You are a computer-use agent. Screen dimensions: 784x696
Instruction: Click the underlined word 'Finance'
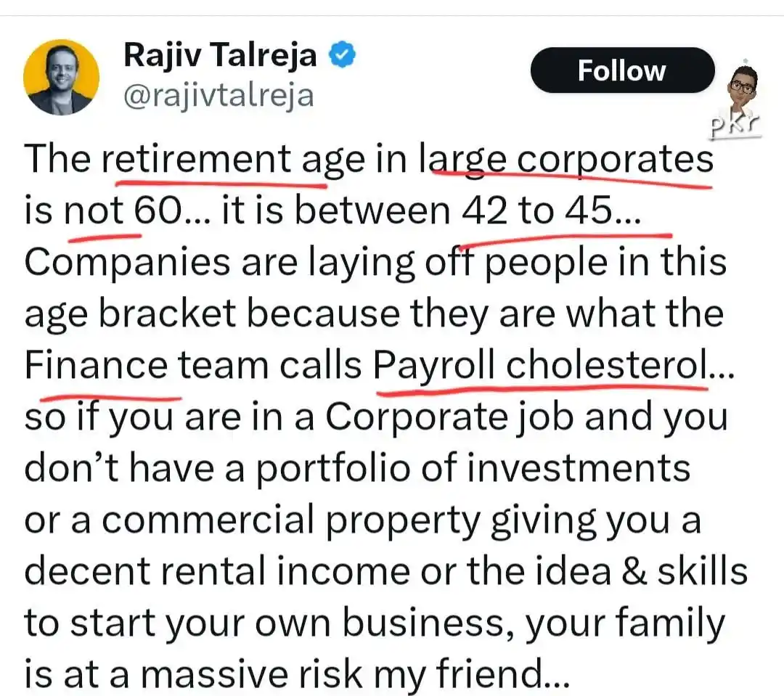point(96,365)
